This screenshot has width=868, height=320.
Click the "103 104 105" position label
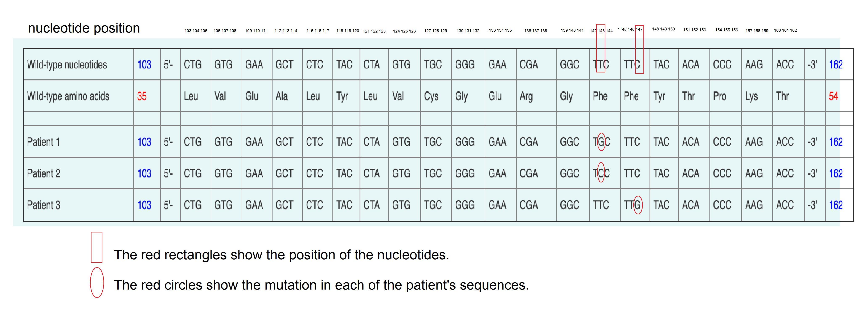[196, 31]
